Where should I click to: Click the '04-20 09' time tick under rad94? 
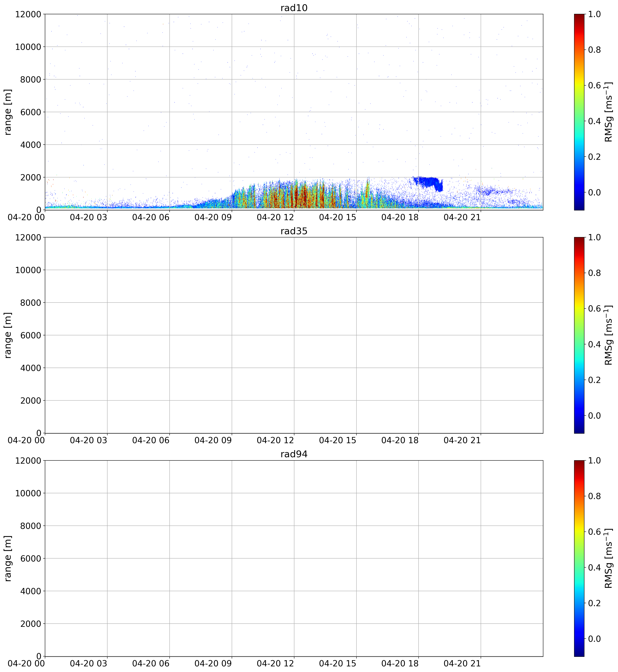pos(213,664)
